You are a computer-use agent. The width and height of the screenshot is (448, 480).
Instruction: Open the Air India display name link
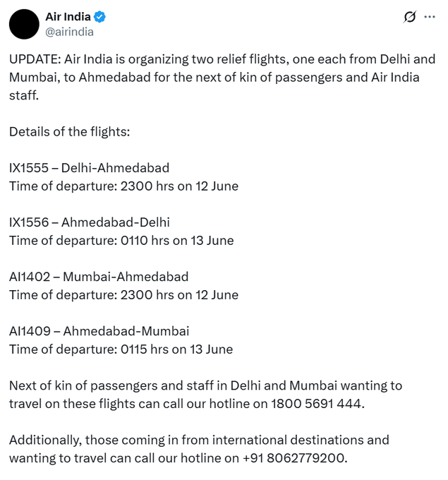click(68, 17)
